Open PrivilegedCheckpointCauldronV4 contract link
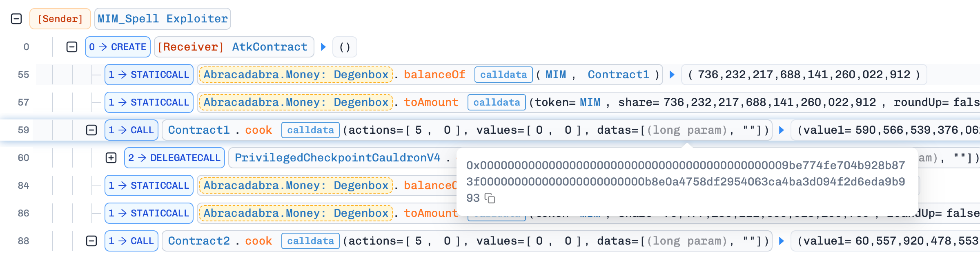 (x=337, y=158)
